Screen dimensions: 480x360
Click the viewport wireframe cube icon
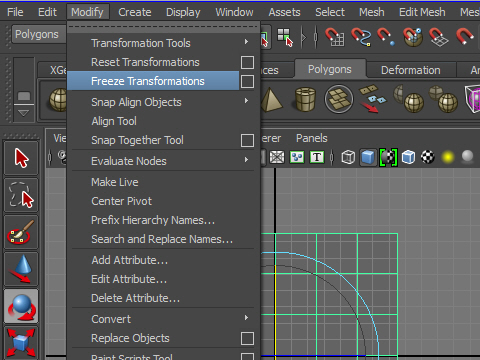(x=348, y=157)
